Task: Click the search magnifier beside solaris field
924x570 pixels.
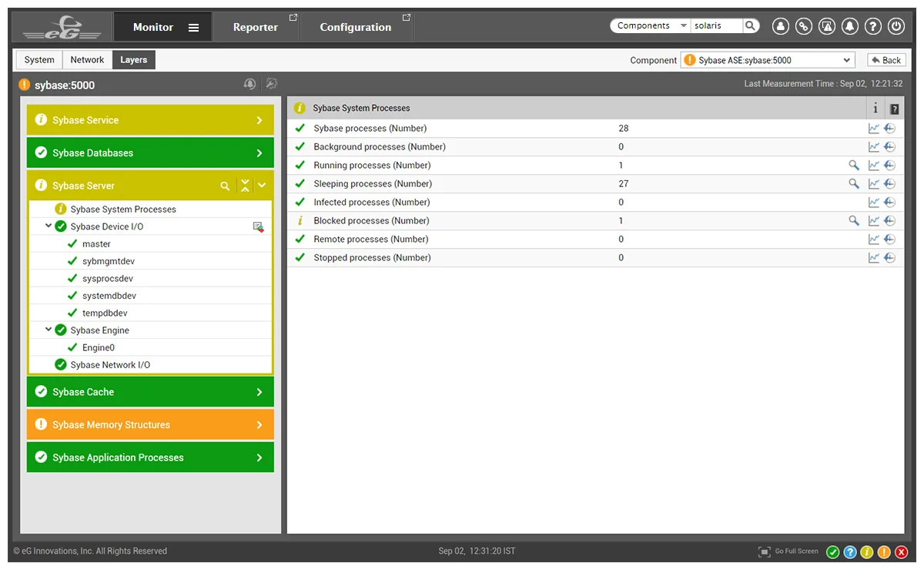Action: point(750,25)
